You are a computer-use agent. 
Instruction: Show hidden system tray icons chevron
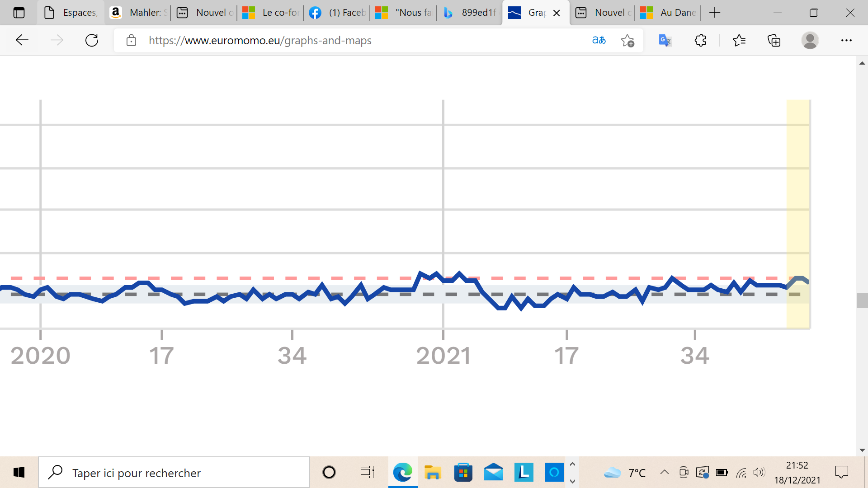click(664, 472)
